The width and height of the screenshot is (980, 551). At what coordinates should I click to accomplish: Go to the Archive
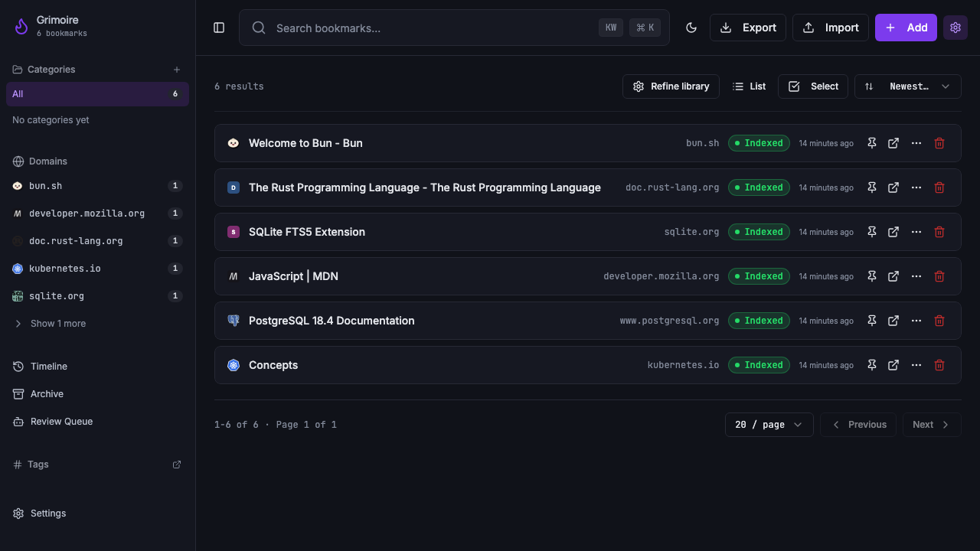pos(97,394)
